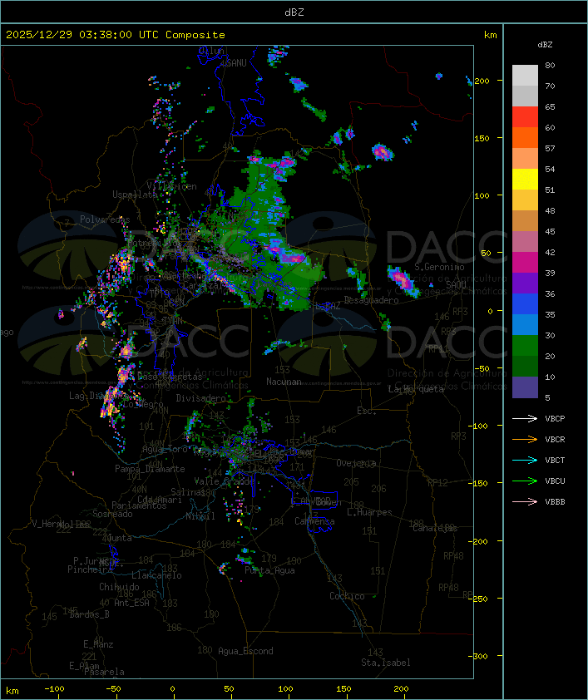588x700 pixels.
Task: Click the Uspallata place label
Action: tap(135, 195)
